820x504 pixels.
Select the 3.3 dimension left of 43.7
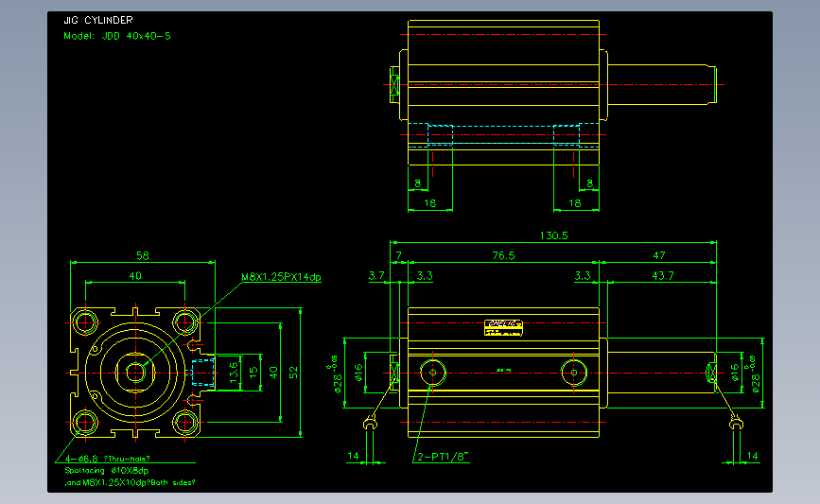[x=583, y=275]
